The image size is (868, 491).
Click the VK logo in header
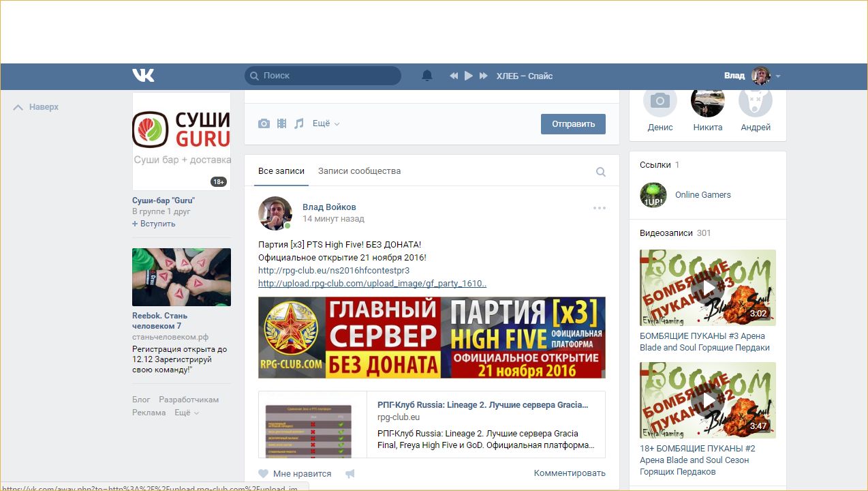pyautogui.click(x=143, y=76)
